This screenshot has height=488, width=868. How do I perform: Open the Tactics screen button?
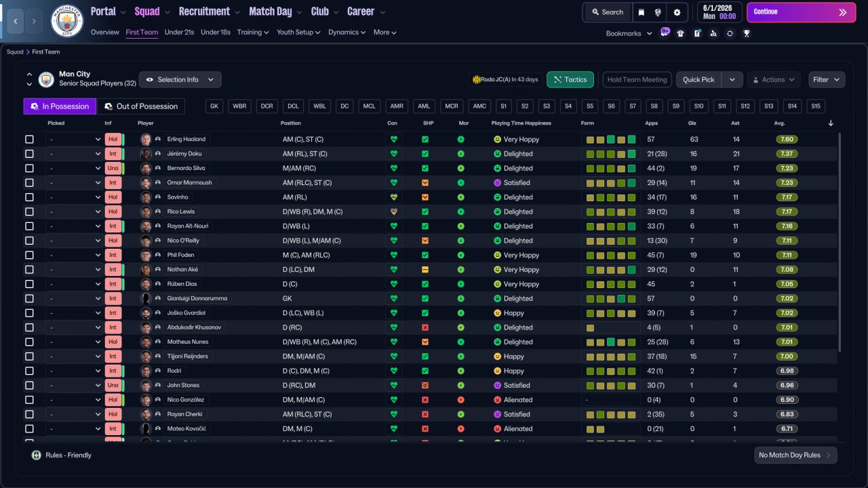(x=570, y=80)
